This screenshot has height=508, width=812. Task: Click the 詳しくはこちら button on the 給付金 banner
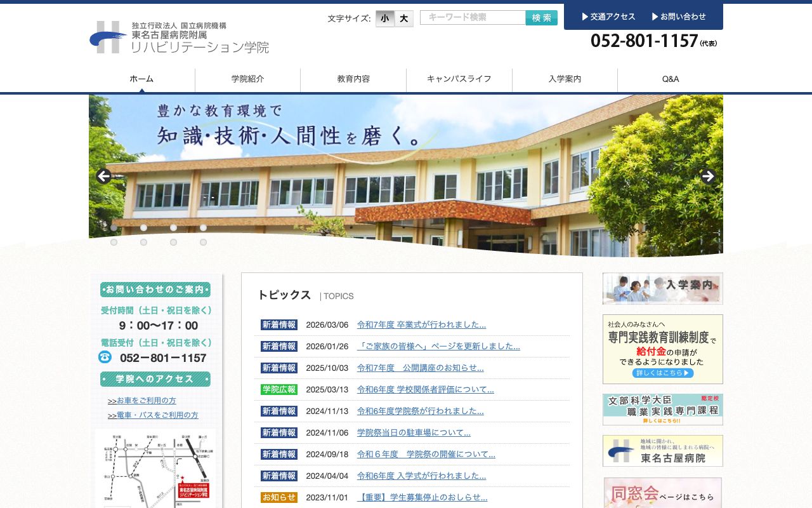[x=662, y=373]
